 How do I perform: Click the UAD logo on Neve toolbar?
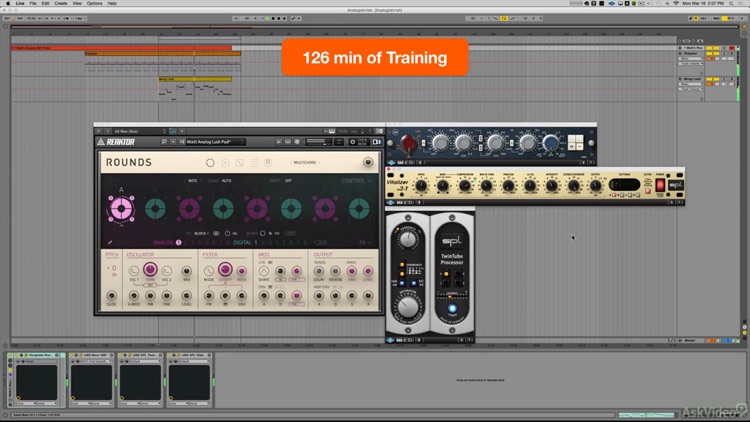point(390,163)
